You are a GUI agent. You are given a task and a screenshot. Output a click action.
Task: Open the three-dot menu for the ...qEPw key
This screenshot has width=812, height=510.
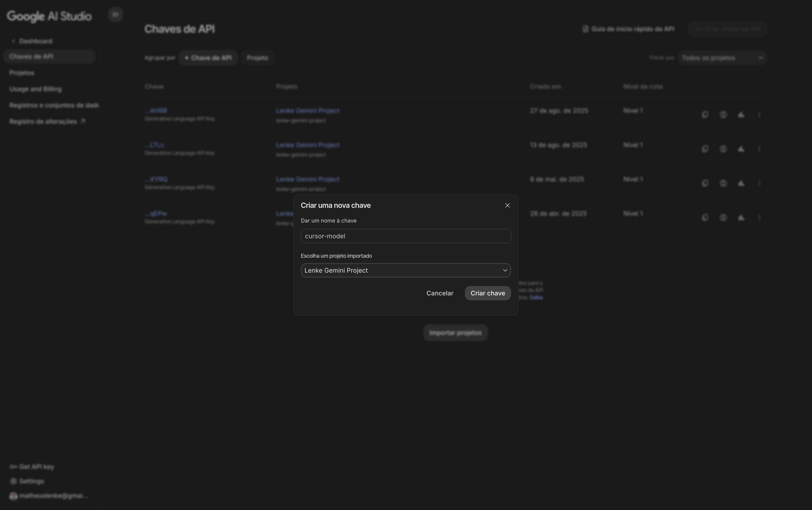click(759, 218)
